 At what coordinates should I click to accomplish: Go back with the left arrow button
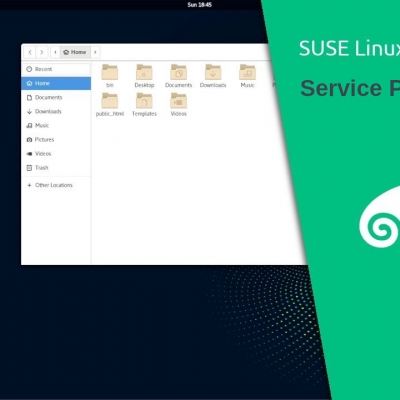[30, 52]
